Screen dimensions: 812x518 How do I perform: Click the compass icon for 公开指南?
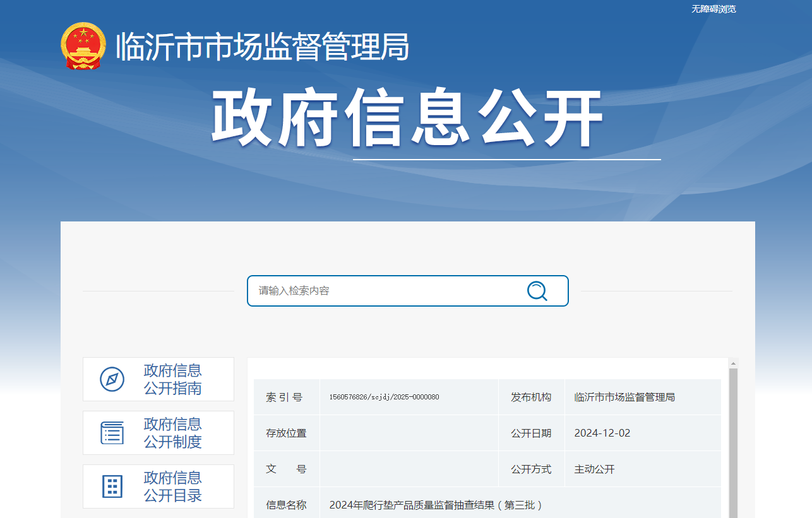pos(112,379)
